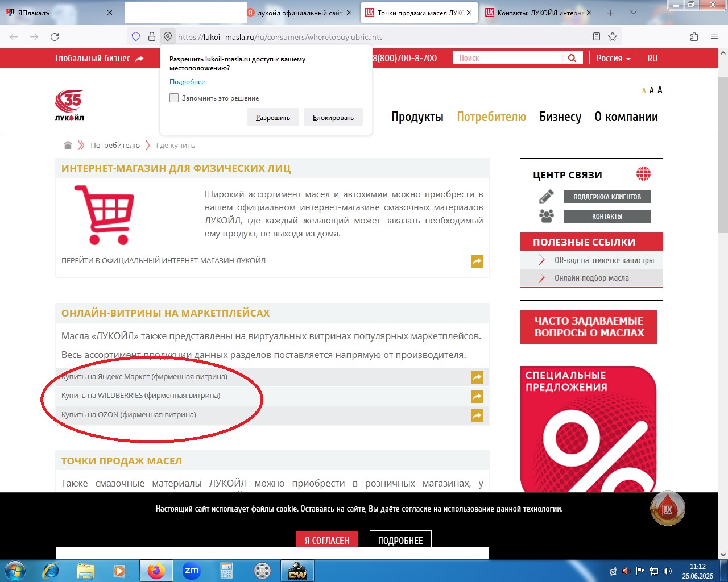Click the ПОДДЕРЖКА КЛИЕНТОВ button

tap(607, 197)
